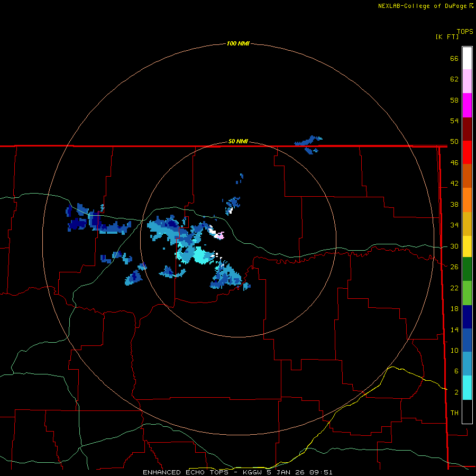Image resolution: width=476 pixels, height=476 pixels.
Task: Click the white color swatch beside 66
Action: click(x=467, y=58)
